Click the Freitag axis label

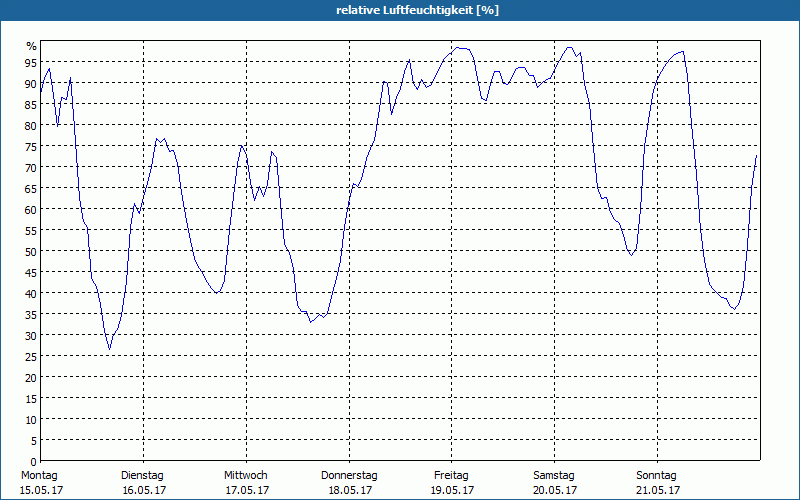click(x=452, y=475)
